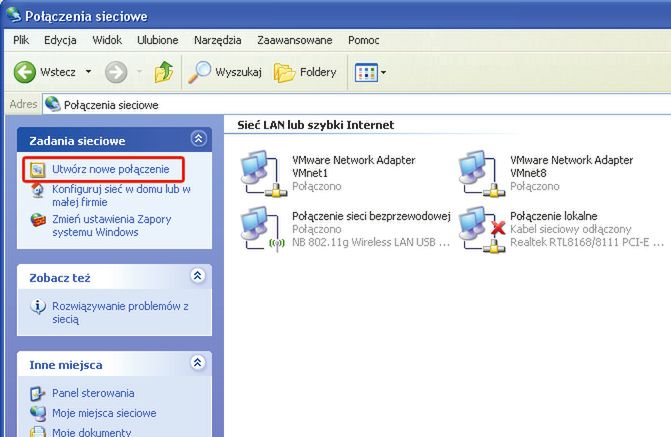The height and width of the screenshot is (437, 671).
Task: Click the title bar network connections icon
Action: (x=14, y=15)
